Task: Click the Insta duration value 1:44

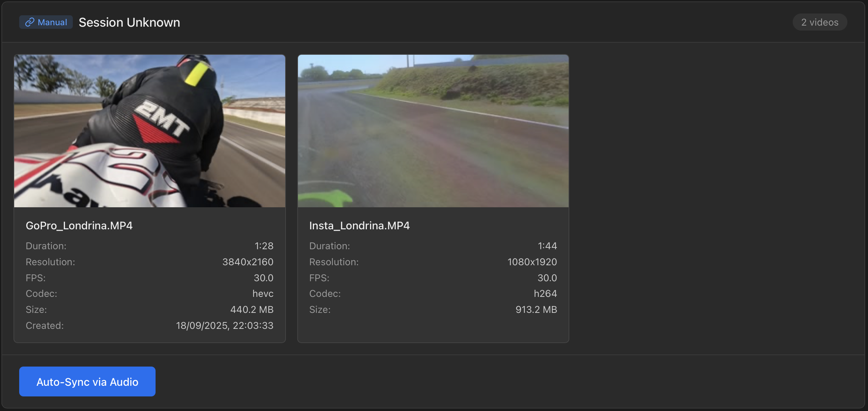Action: (x=547, y=246)
